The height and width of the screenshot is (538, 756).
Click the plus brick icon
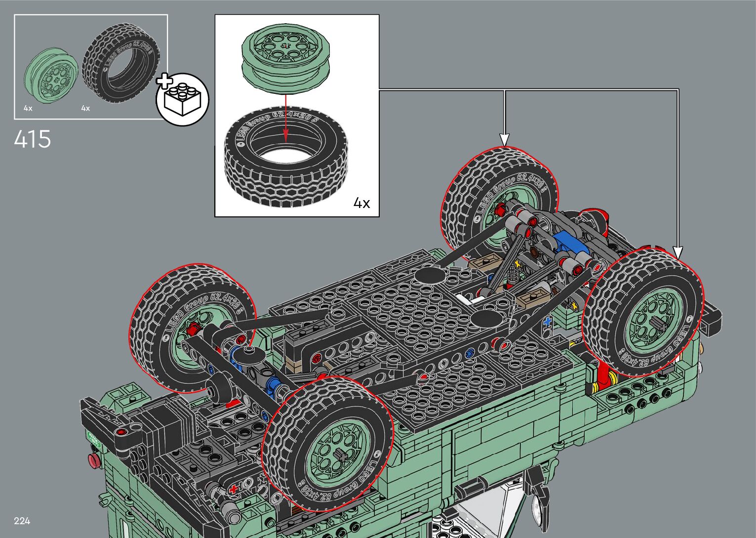point(182,99)
